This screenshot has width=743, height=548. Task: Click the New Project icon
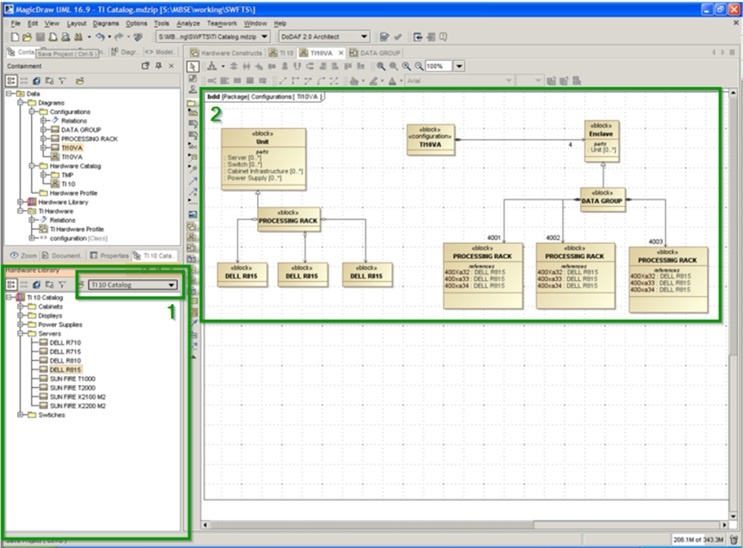(x=15, y=37)
